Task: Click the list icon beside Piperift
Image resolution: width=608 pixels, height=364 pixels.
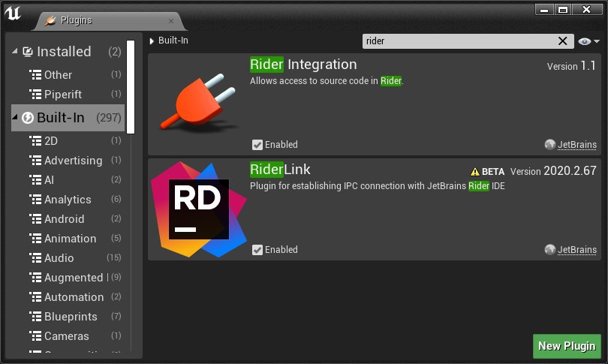Action: tap(35, 94)
